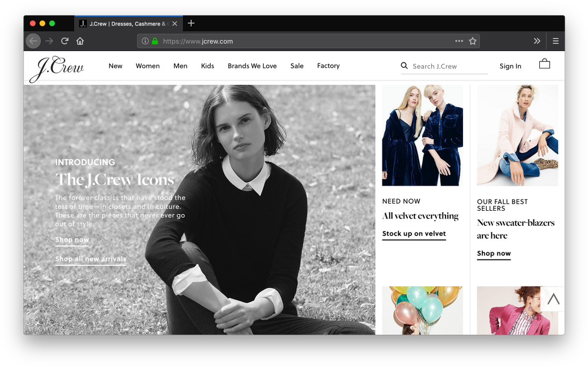Show more toolbar tools chevron
Image resolution: width=588 pixels, height=367 pixels.
point(537,41)
